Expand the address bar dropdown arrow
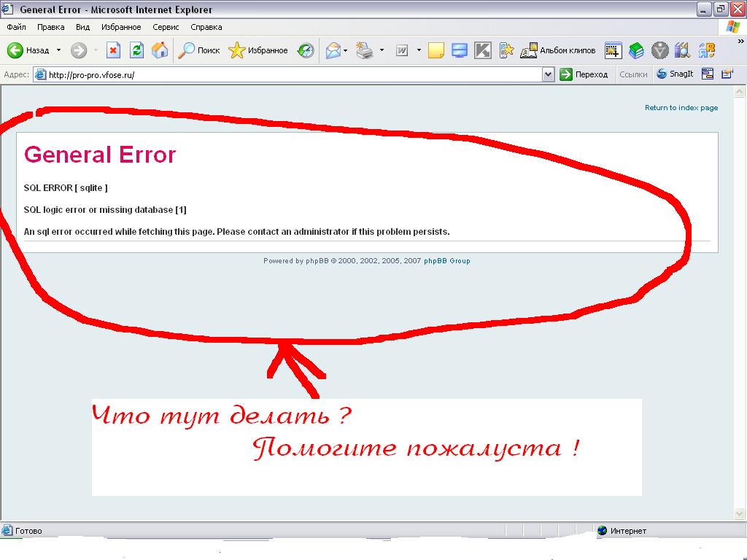The width and height of the screenshot is (747, 560). 549,74
